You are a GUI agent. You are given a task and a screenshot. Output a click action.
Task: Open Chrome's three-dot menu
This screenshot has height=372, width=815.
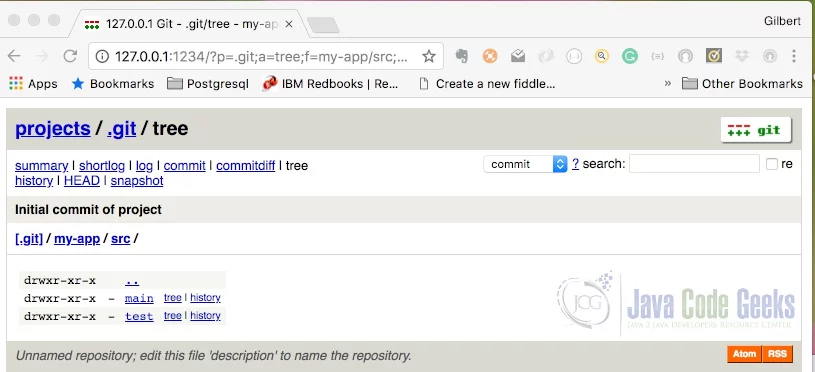coord(794,56)
